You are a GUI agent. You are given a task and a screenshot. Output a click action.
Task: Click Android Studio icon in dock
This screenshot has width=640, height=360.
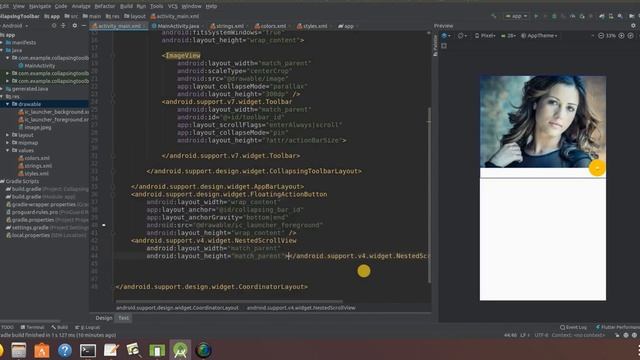180,350
